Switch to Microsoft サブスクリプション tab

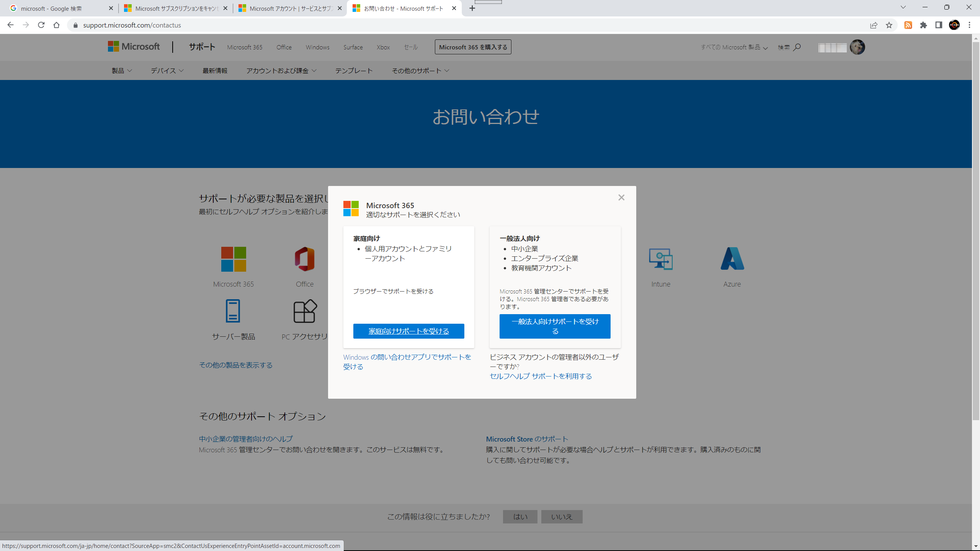(176, 8)
